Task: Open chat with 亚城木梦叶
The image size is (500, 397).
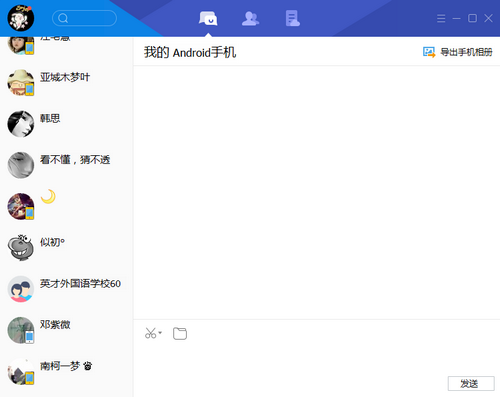Action: 67,83
